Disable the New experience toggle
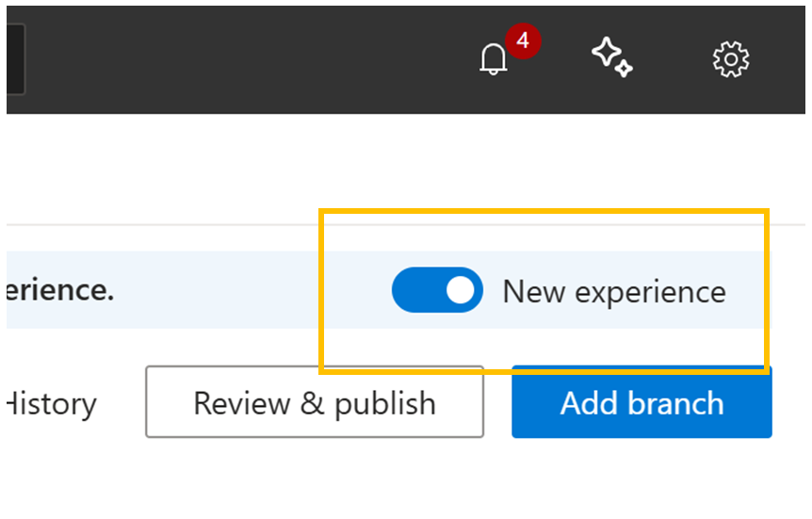The width and height of the screenshot is (812, 519). (437, 290)
